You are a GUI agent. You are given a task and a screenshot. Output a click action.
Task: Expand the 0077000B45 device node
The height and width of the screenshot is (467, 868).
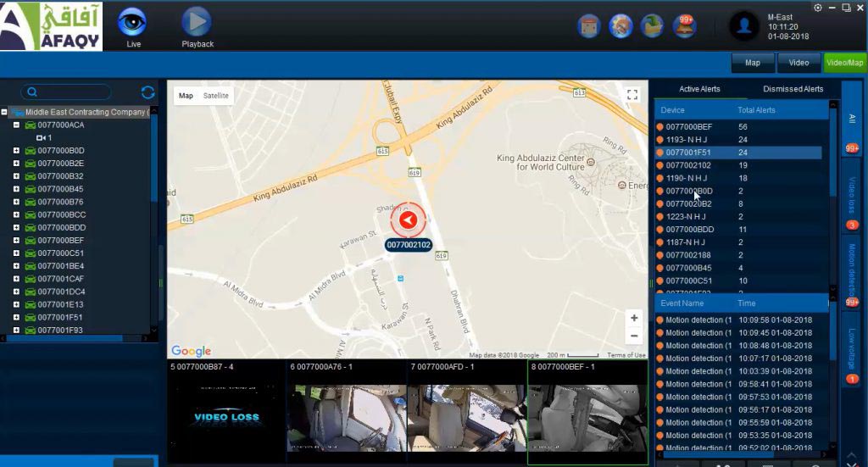point(16,189)
